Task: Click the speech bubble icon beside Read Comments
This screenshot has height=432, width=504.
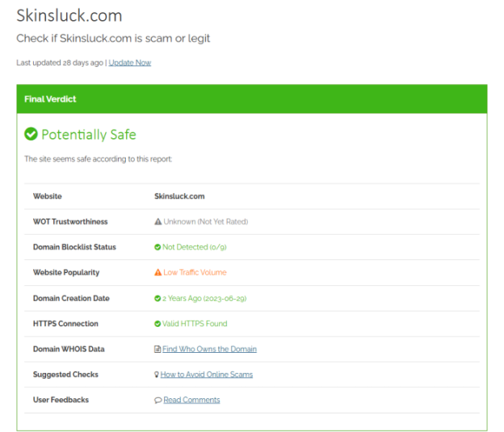Action: (x=158, y=401)
